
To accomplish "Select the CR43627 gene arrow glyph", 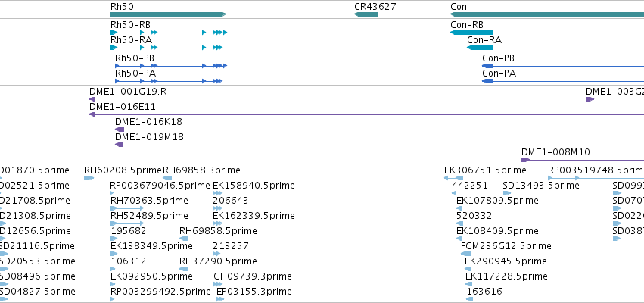I will tap(366, 14).
